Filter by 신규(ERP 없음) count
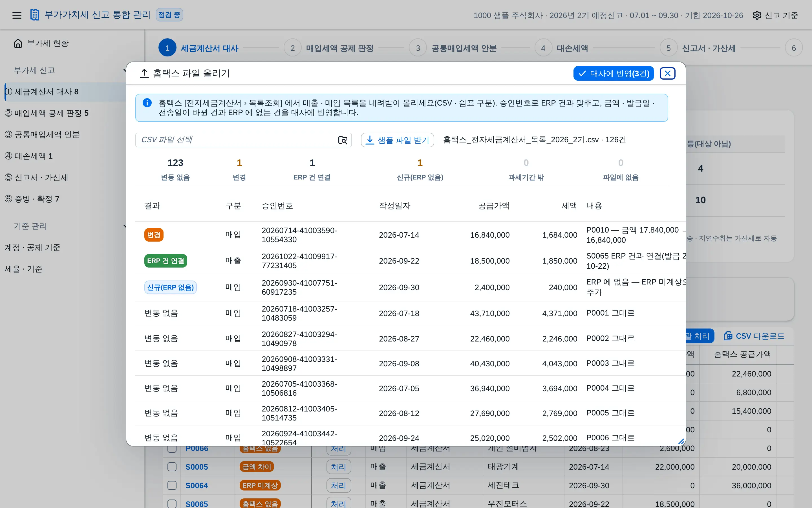Viewport: 812px width, 508px height. (x=420, y=170)
